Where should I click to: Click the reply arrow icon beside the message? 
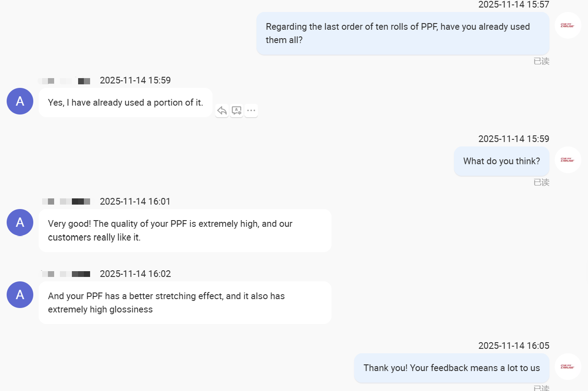[222, 111]
